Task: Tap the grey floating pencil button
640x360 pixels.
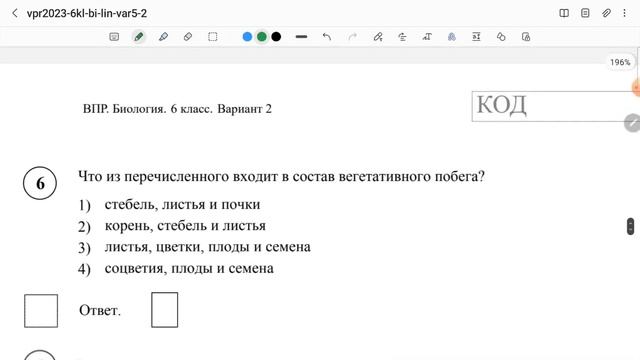Action: [x=632, y=122]
